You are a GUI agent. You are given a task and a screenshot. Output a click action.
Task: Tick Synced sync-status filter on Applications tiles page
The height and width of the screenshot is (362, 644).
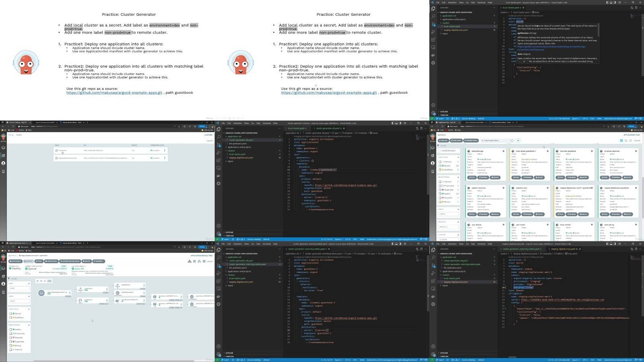coord(440,166)
